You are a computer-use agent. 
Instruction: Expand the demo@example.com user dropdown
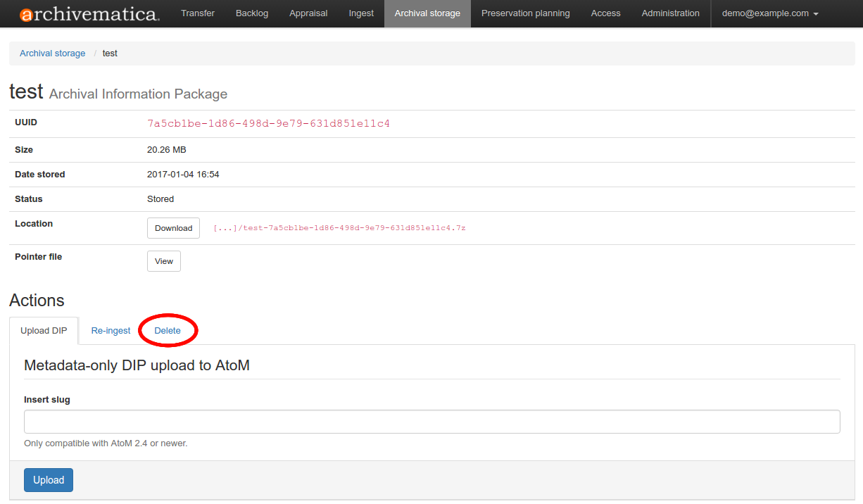(x=769, y=13)
